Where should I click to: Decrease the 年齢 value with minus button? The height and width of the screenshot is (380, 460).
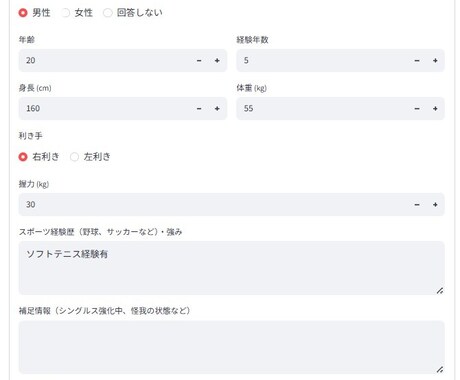coord(199,61)
